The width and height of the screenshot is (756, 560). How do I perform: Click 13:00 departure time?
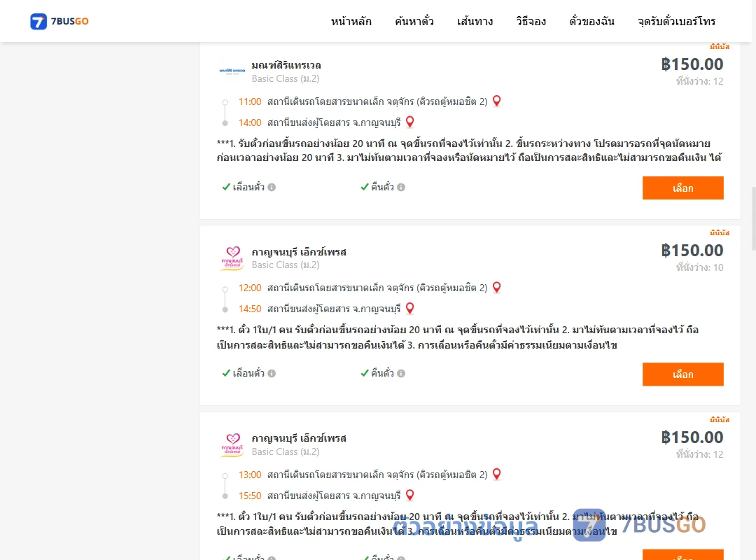[250, 475]
